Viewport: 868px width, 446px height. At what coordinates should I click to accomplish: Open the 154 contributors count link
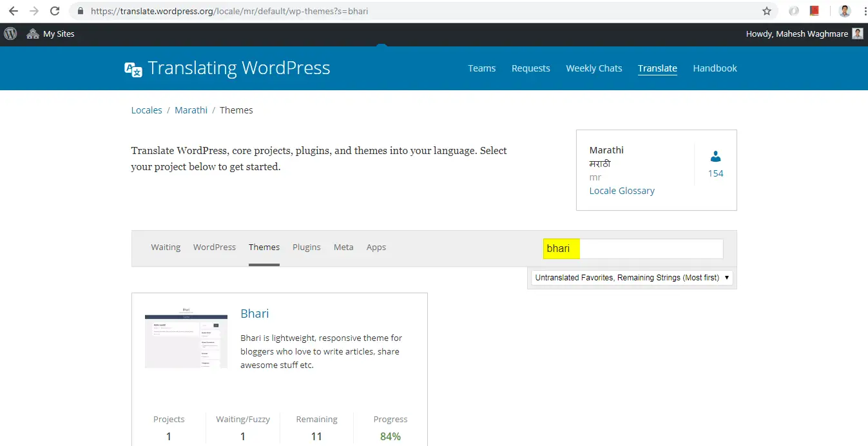[x=715, y=173]
